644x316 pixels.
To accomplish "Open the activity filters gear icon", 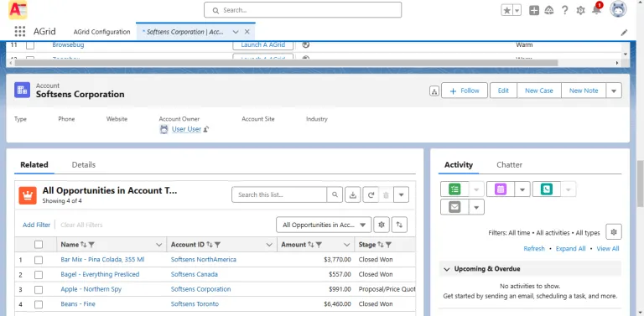I will pyautogui.click(x=614, y=232).
